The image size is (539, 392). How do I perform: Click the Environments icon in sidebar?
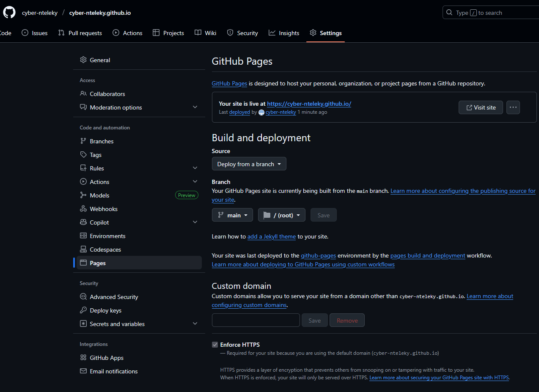point(83,236)
